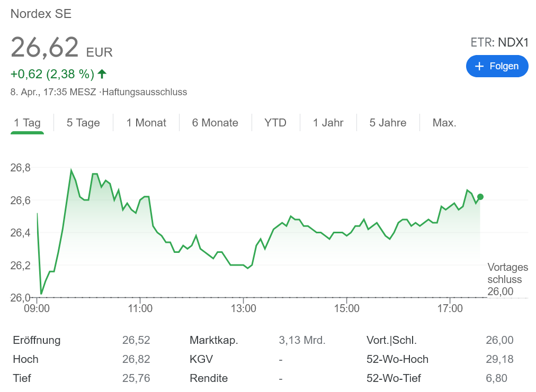Click the ETR: NDX1 ticker label
The width and height of the screenshot is (536, 392).
tap(499, 43)
